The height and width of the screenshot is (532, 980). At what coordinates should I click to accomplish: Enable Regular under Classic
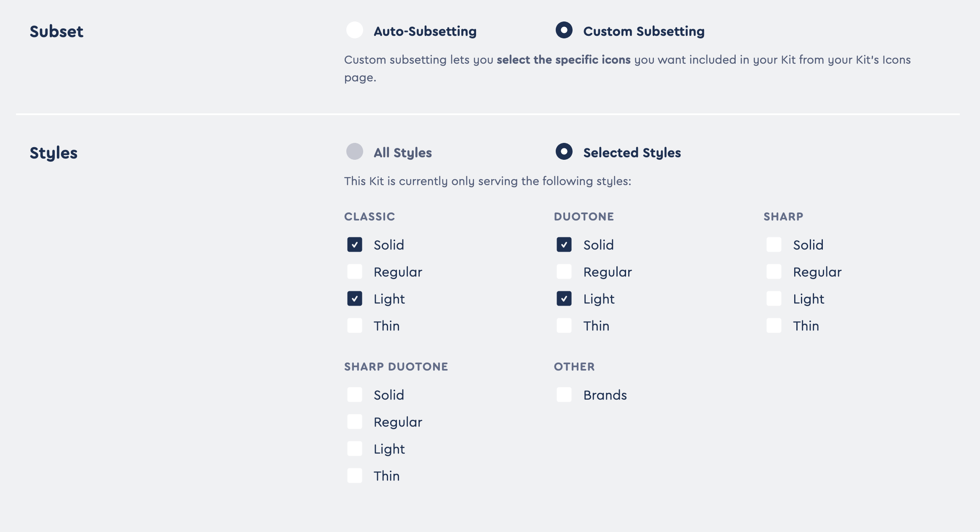click(x=354, y=271)
